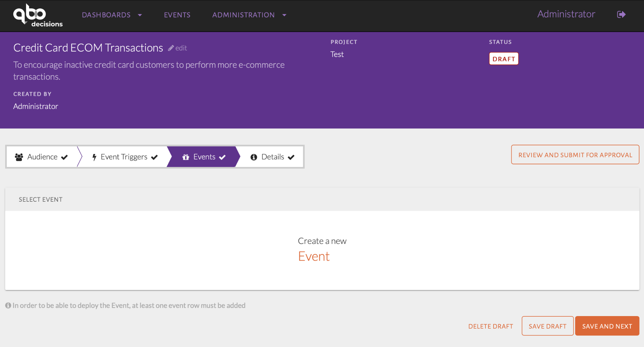644x347 pixels.
Task: Click the info icon beside deploy notice
Action: tap(8, 305)
